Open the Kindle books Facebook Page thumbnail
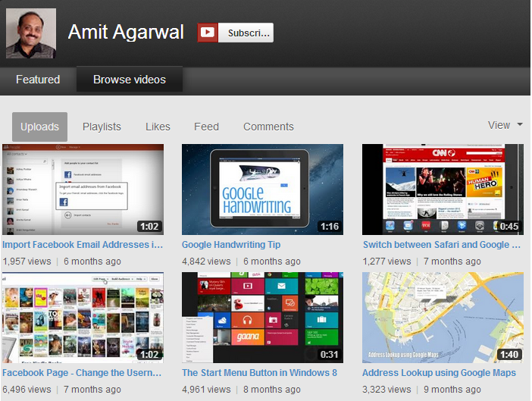This screenshot has height=401, width=532. tap(83, 318)
